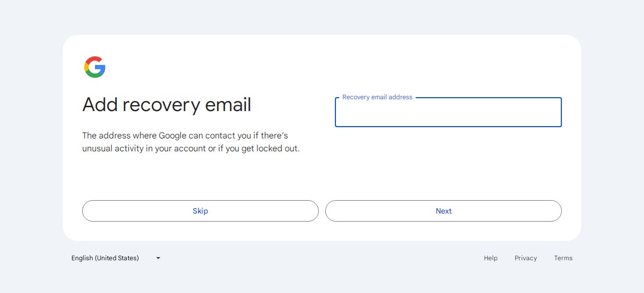Image resolution: width=644 pixels, height=293 pixels.
Task: Open the Help link in footer
Action: (x=491, y=258)
